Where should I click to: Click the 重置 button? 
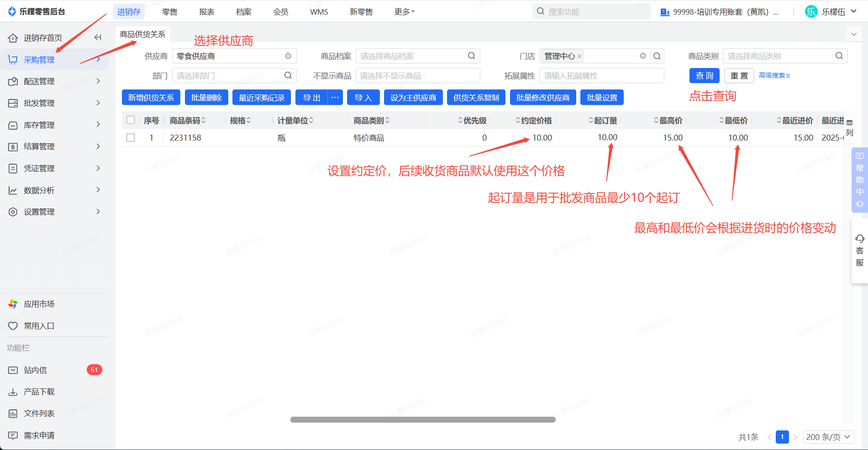point(739,76)
